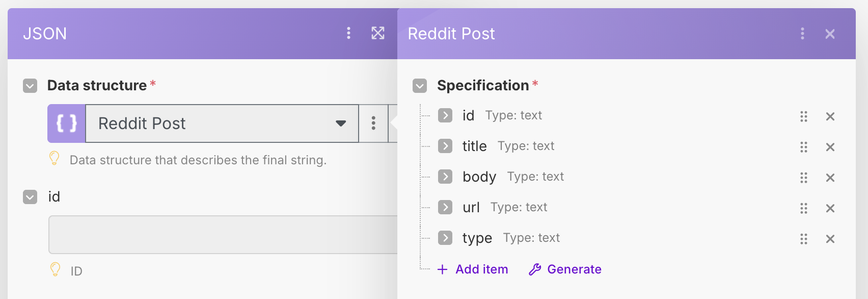The height and width of the screenshot is (299, 868).
Task: Collapse the Specification section
Action: [x=420, y=85]
